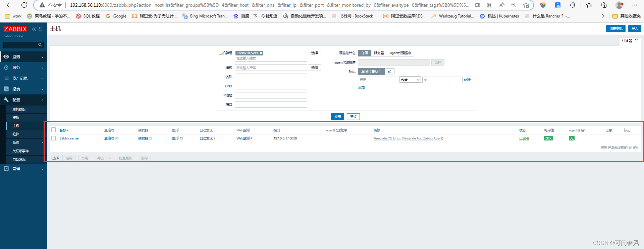
Task: Collapse the 配置 sidebar menu
Action: (x=23, y=100)
